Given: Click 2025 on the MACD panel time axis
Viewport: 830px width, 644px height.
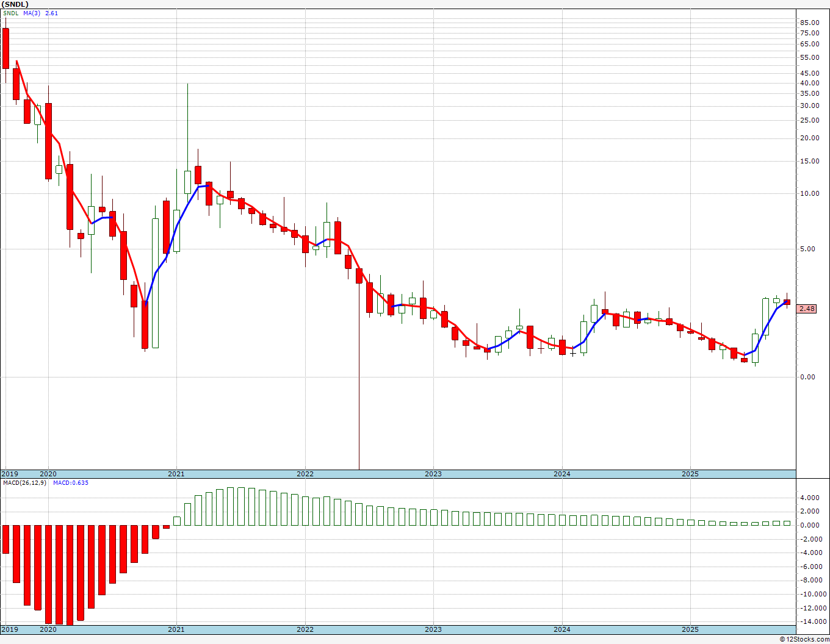Looking at the screenshot, I should click(x=690, y=629).
